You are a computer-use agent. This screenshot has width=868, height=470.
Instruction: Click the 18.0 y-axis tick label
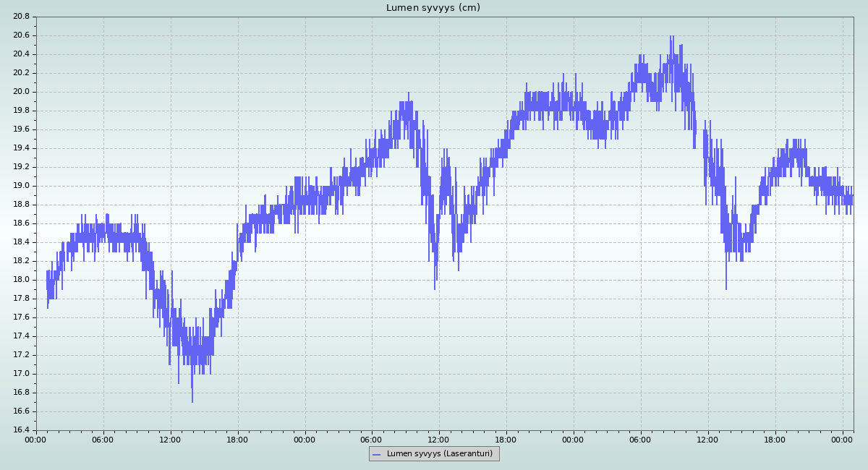(x=21, y=280)
